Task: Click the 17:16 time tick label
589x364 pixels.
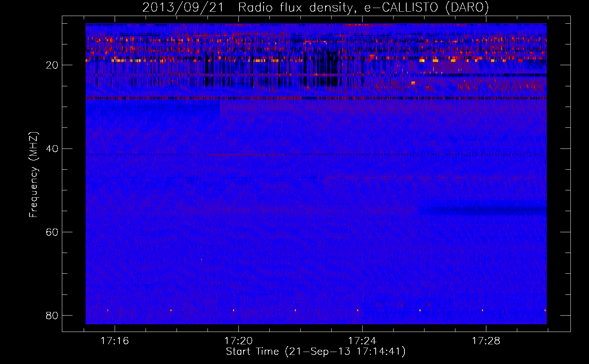Action: [115, 341]
